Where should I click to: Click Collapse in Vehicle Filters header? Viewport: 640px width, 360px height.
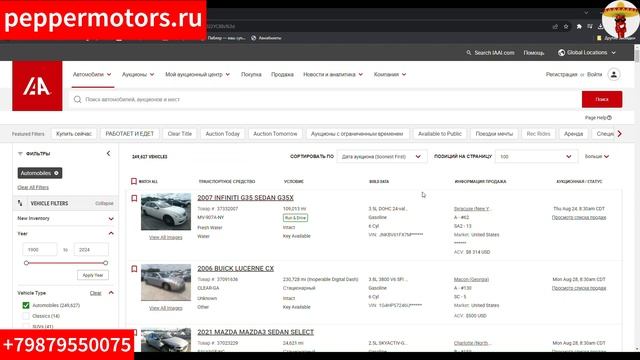point(104,203)
